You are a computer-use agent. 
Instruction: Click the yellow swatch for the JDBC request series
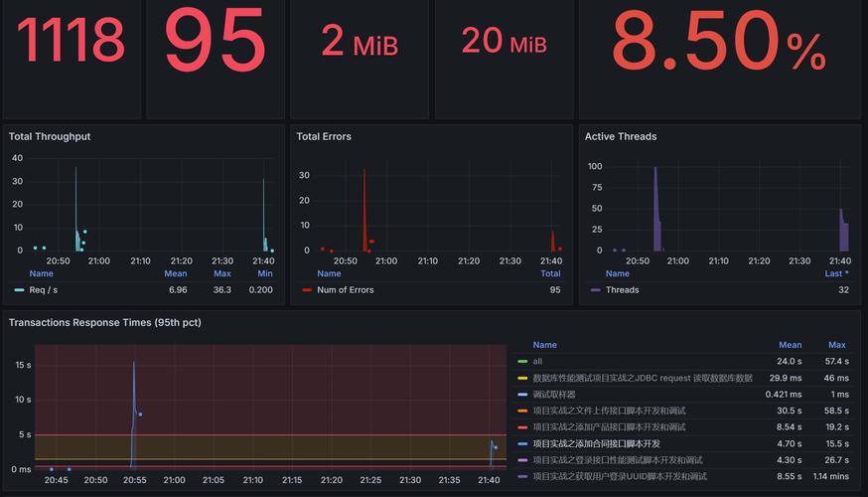(522, 379)
